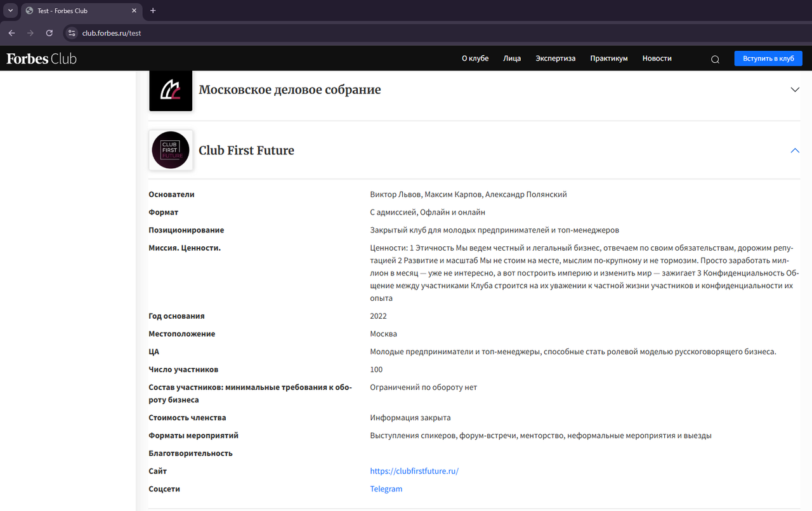Open the site information icon in address bar
The width and height of the screenshot is (812, 511).
[71, 33]
